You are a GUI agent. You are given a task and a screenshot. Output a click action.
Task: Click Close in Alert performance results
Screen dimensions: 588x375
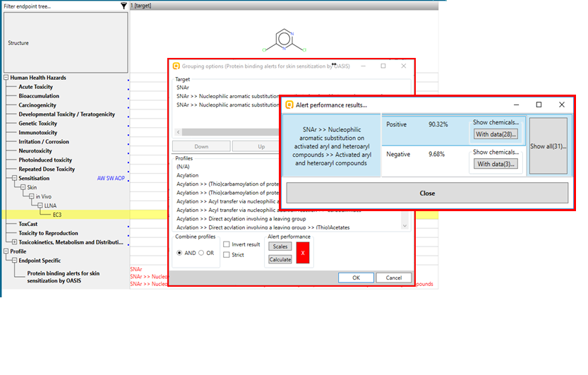tap(427, 193)
